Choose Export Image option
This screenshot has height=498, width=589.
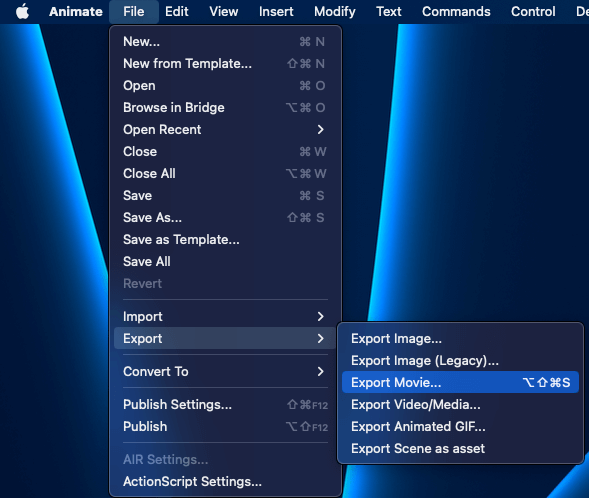click(x=460, y=338)
